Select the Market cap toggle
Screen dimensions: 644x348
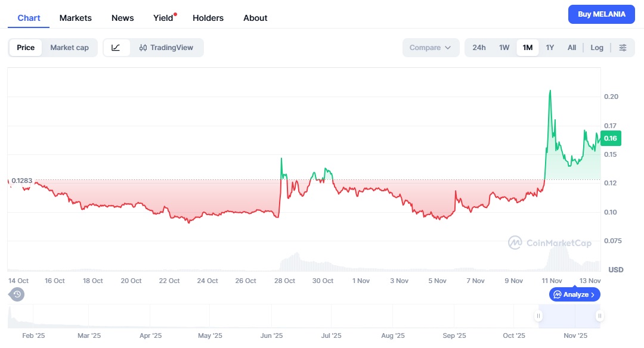(x=69, y=48)
